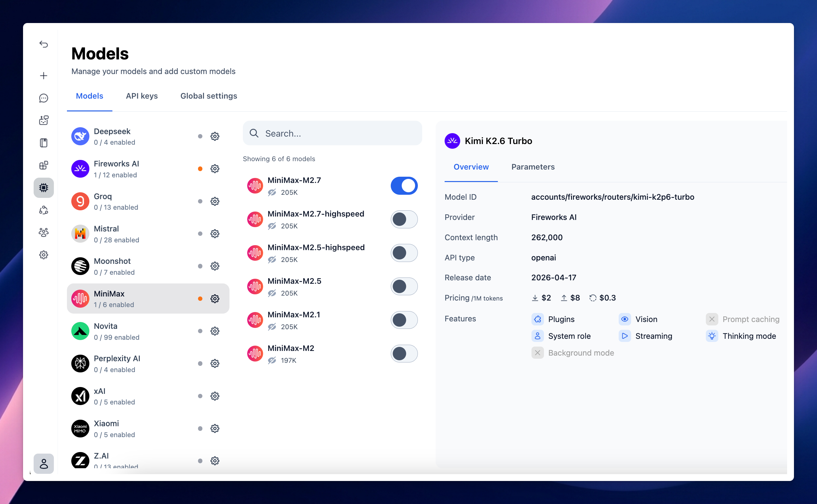The width and height of the screenshot is (817, 504).
Task: Click the Streaming play feature icon
Action: click(625, 336)
